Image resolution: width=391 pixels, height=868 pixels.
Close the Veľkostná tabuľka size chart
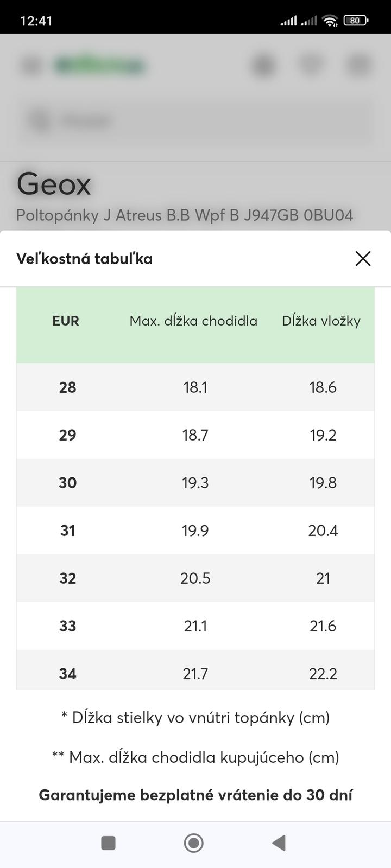(363, 259)
